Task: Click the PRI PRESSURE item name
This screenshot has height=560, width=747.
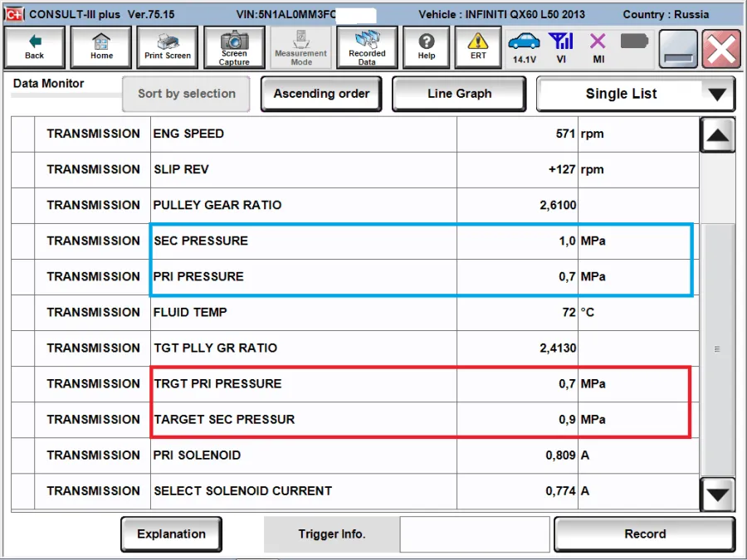Action: click(x=198, y=276)
